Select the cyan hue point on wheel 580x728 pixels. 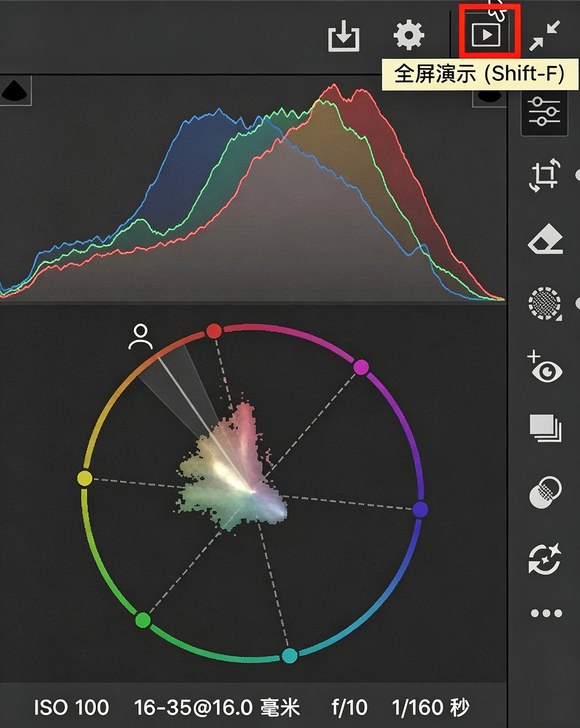coord(289,656)
